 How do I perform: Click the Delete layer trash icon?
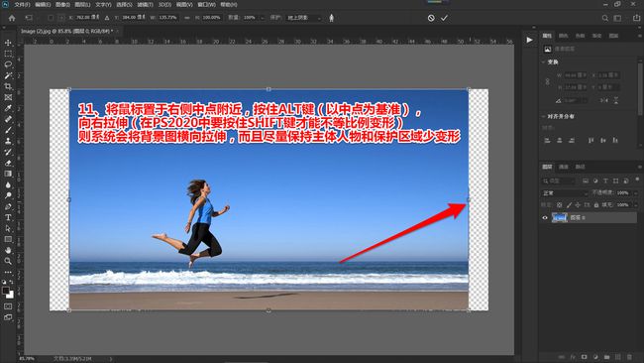629,357
